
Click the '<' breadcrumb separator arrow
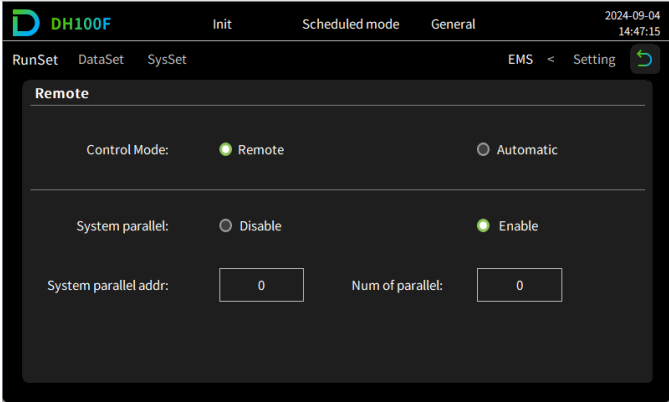coord(550,60)
